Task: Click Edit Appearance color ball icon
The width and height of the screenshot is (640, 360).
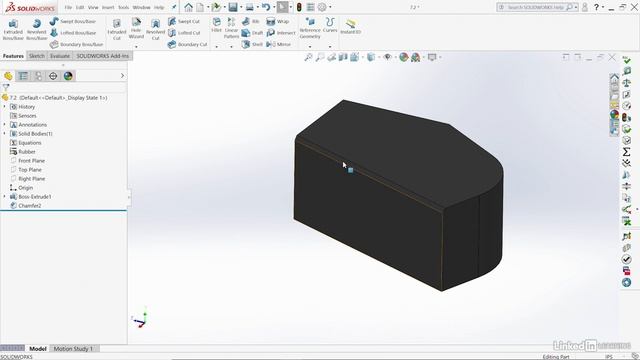Action: (404, 57)
